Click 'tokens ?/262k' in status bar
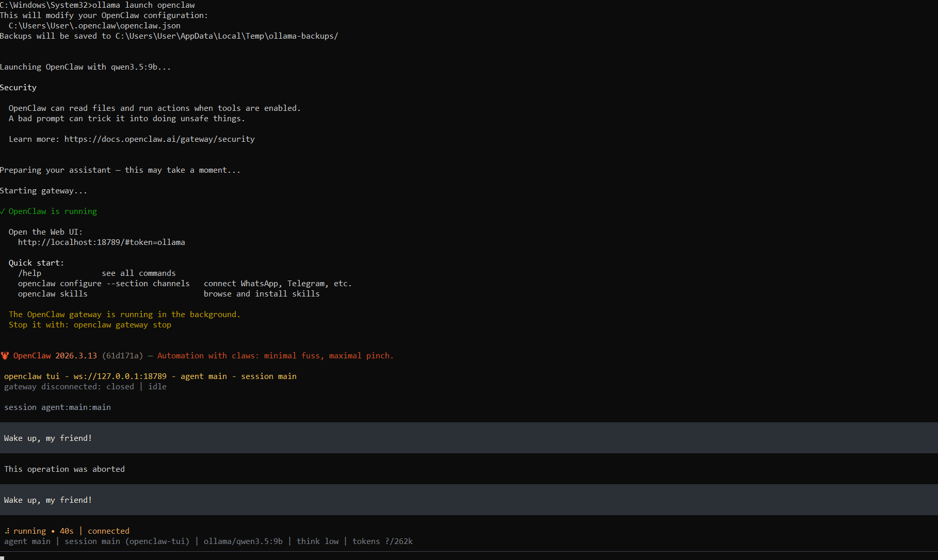 pyautogui.click(x=382, y=541)
